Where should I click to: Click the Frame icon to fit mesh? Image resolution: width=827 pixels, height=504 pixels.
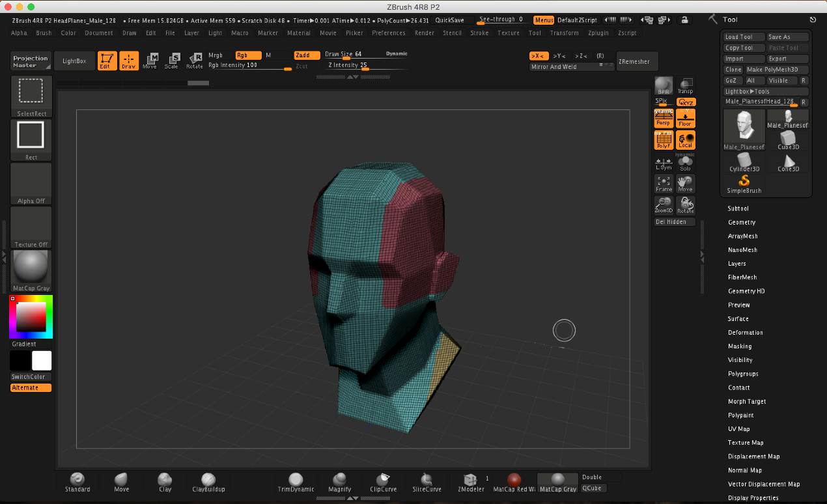coord(664,183)
